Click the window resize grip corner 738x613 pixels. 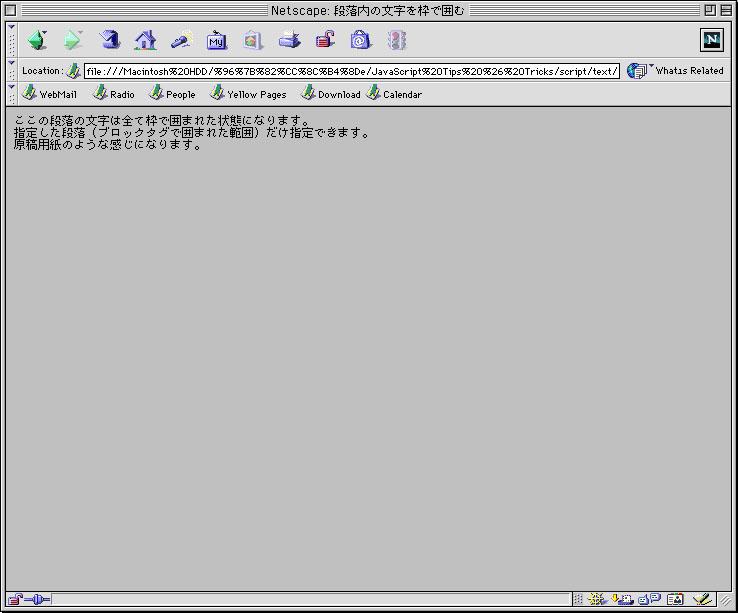point(725,599)
